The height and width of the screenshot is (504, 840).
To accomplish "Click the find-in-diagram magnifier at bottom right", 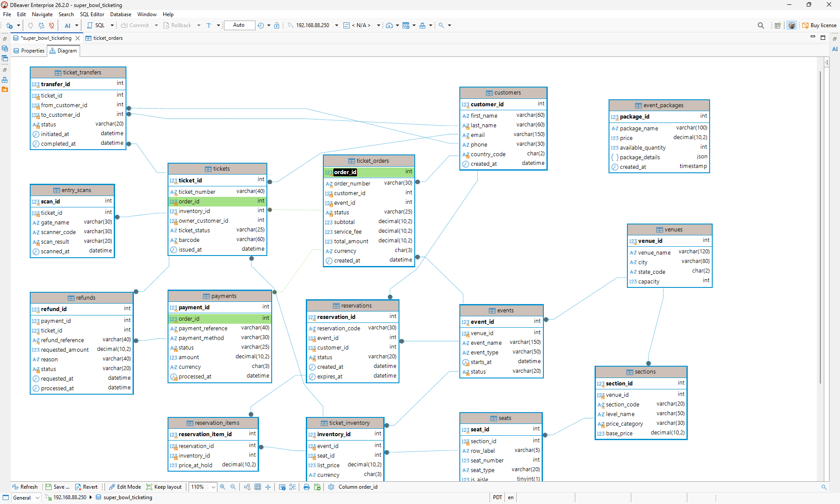I will pos(824,487).
